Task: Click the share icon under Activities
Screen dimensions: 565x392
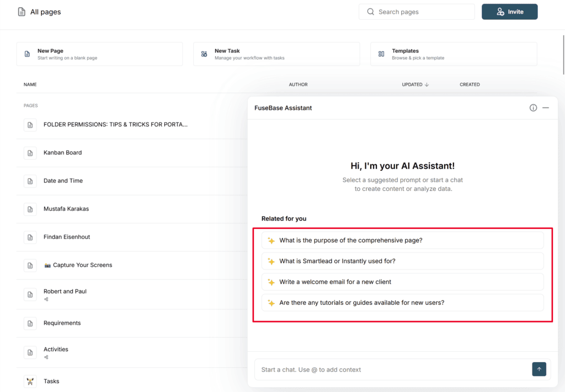Action: (x=46, y=357)
